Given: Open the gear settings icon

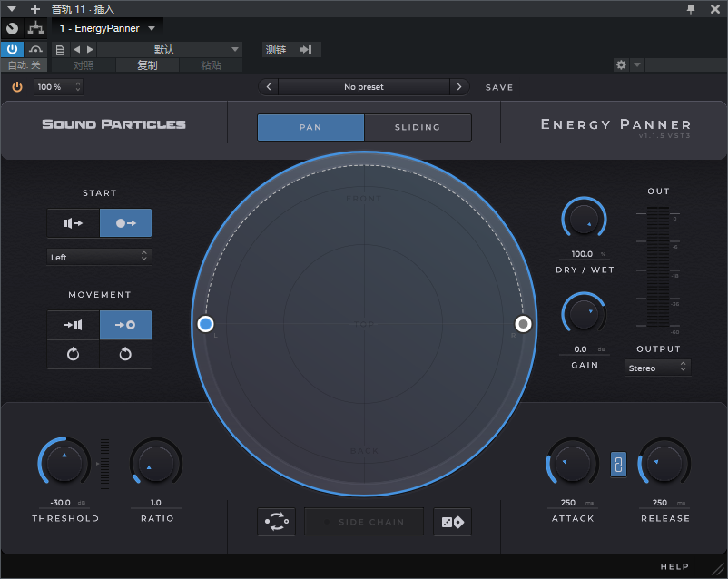Looking at the screenshot, I should [621, 65].
